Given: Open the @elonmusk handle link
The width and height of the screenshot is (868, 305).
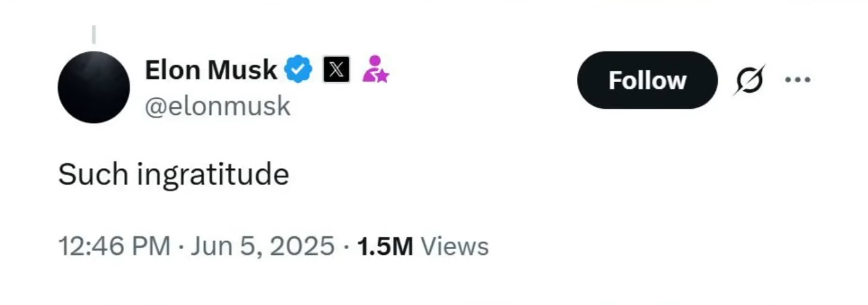Looking at the screenshot, I should click(x=218, y=105).
